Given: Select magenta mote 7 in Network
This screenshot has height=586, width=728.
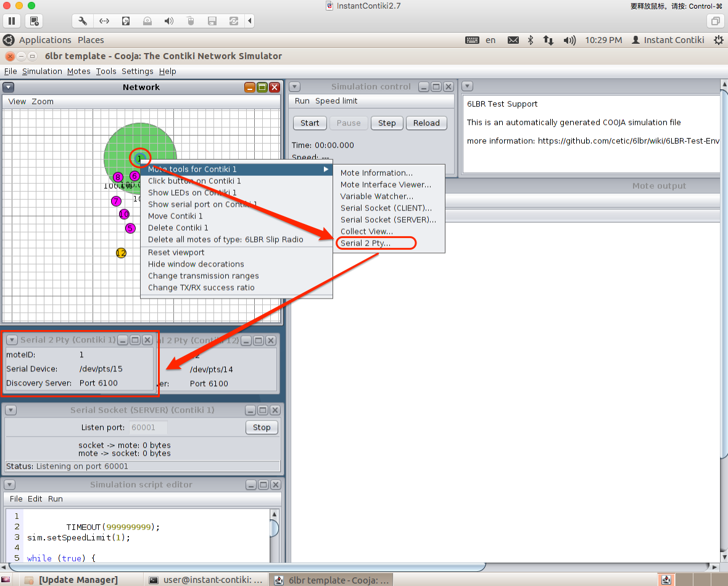Looking at the screenshot, I should [x=116, y=201].
